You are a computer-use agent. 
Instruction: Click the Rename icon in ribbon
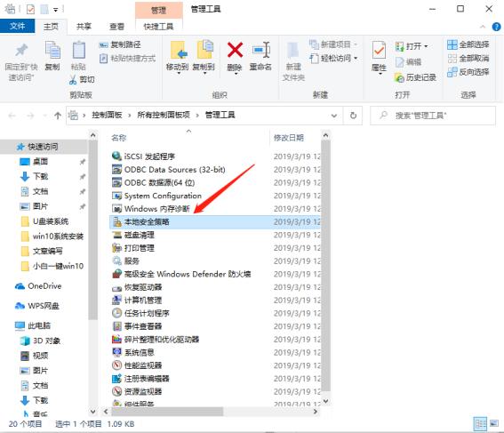261,50
